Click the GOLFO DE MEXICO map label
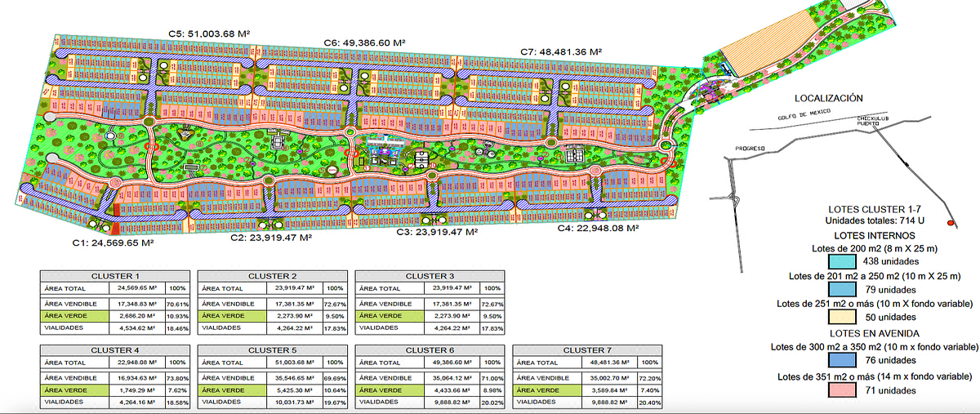Viewport: 980px width, 414px height. [x=806, y=116]
